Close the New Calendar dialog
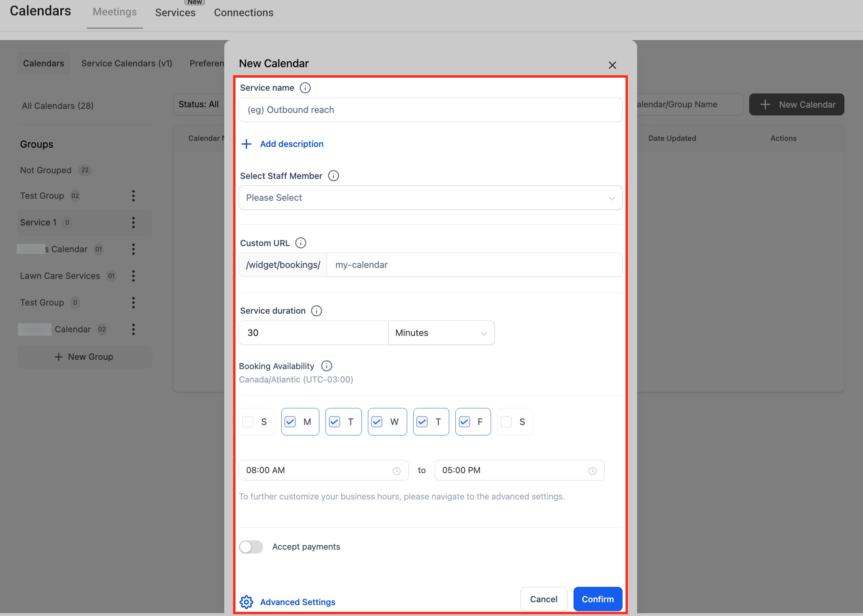Screen dimensions: 863x616 pyautogui.click(x=612, y=65)
